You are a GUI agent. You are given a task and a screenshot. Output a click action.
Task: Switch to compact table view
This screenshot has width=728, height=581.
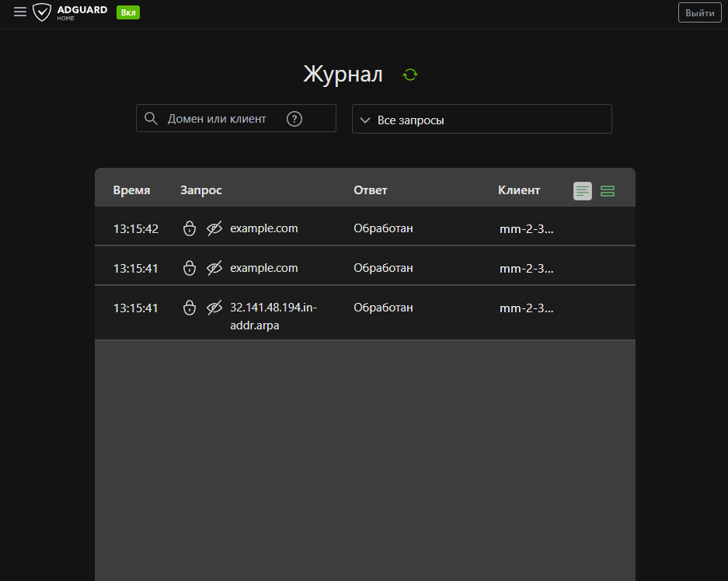click(x=582, y=191)
